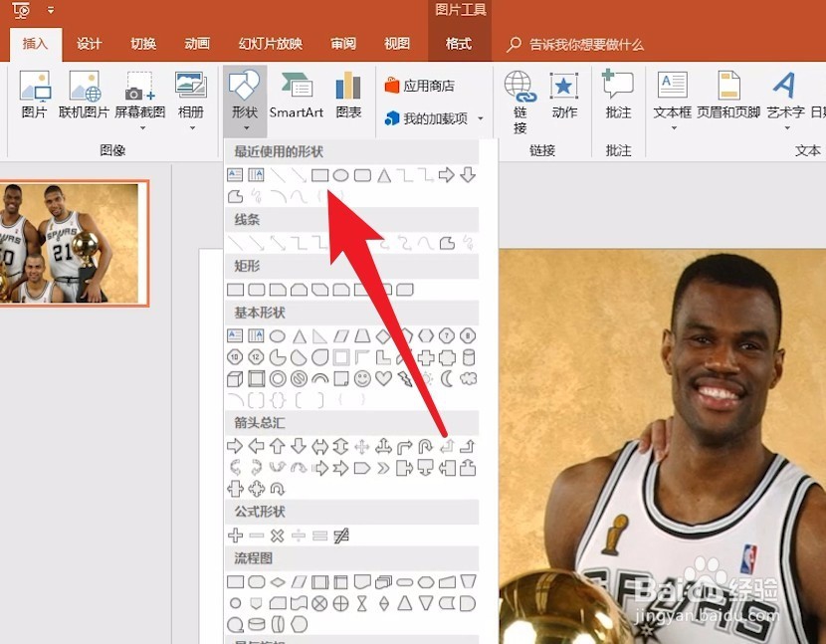826x644 pixels.
Task: Select plus sign in 公式形状
Action: pyautogui.click(x=236, y=536)
